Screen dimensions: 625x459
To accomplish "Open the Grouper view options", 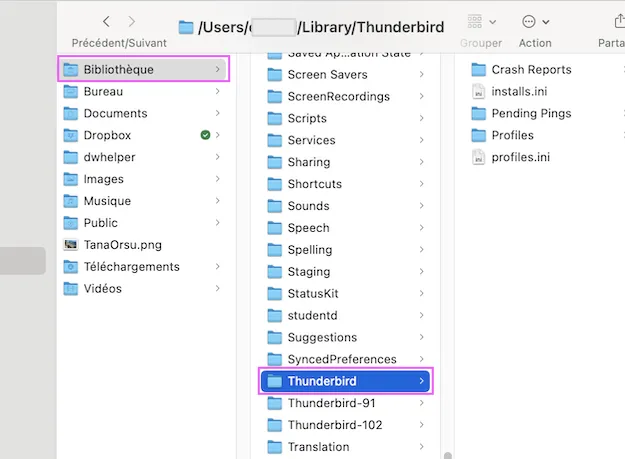I will (x=482, y=22).
